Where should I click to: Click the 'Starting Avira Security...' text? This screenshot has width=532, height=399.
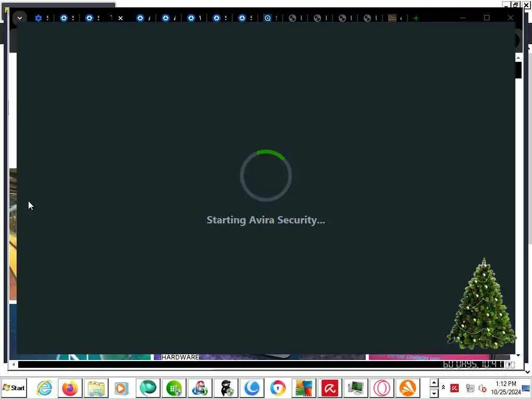pyautogui.click(x=265, y=220)
